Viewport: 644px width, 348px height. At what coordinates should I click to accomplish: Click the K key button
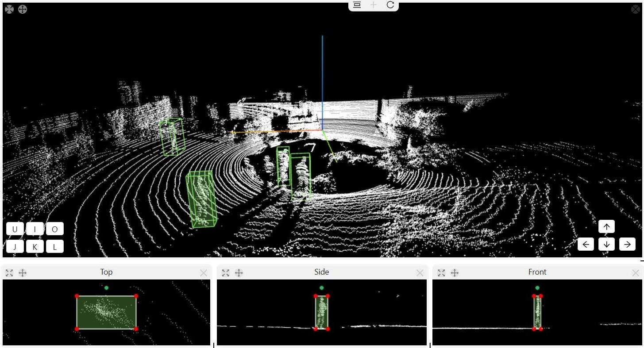[35, 247]
